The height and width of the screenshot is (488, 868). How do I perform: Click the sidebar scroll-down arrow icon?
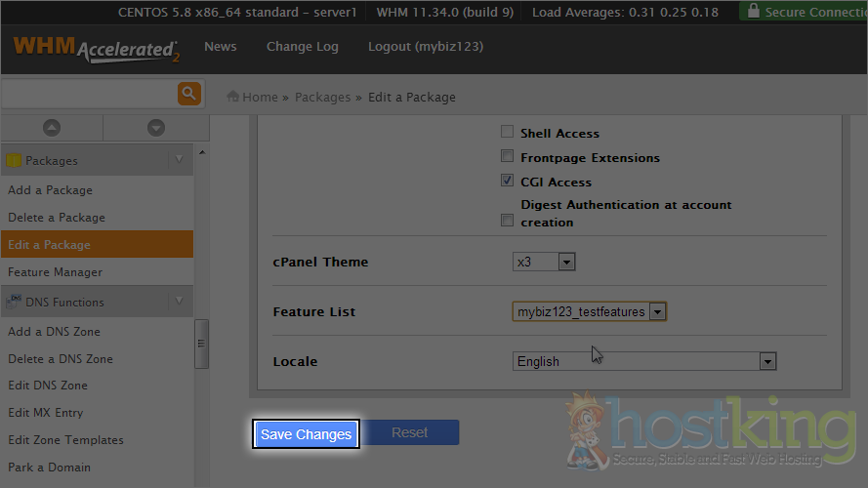coord(155,128)
